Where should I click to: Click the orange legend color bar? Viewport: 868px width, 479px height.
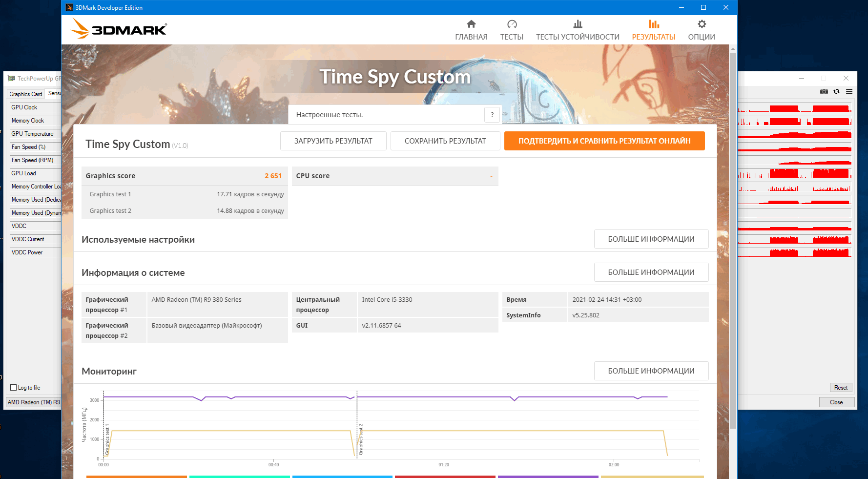[x=137, y=477]
